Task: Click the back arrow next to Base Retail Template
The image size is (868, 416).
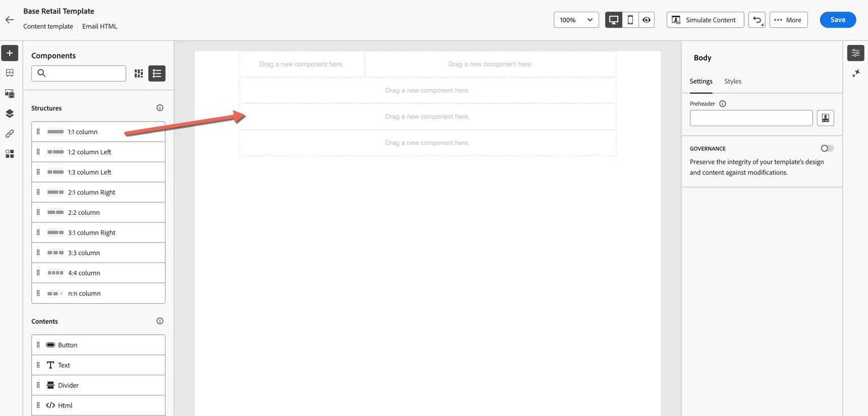Action: (10, 20)
